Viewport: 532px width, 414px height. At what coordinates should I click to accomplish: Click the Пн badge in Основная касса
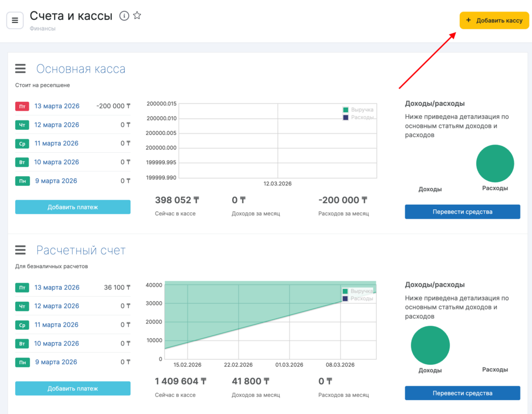[x=22, y=181]
